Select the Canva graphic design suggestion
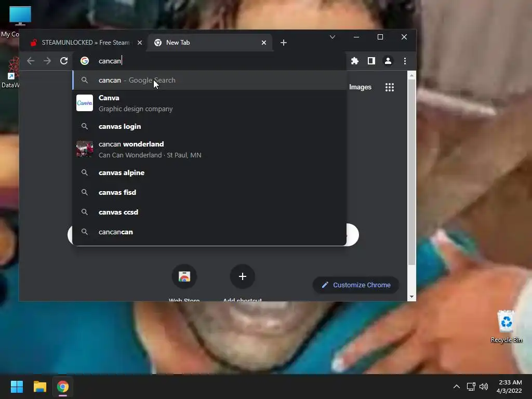532x399 pixels. click(210, 103)
